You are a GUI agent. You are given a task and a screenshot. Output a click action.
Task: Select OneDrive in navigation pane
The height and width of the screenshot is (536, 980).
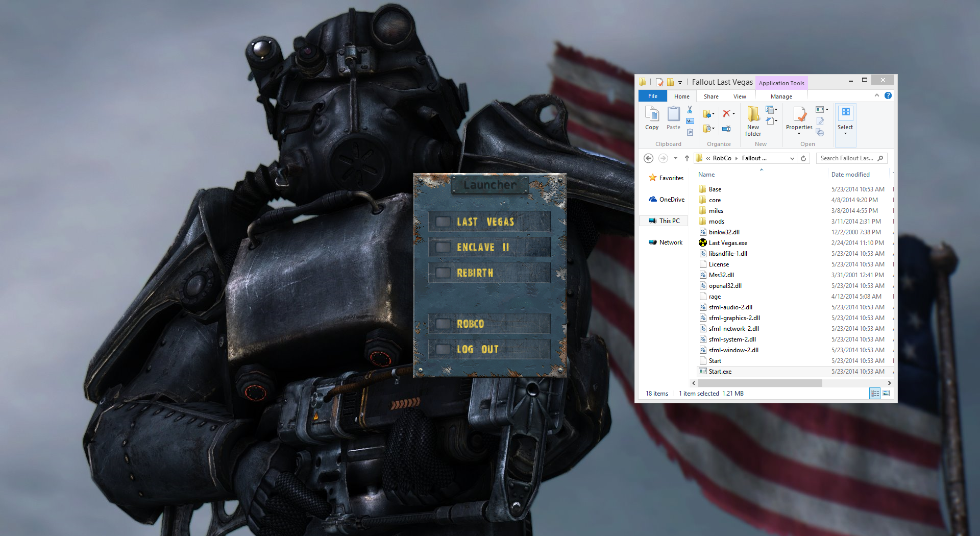(x=666, y=199)
